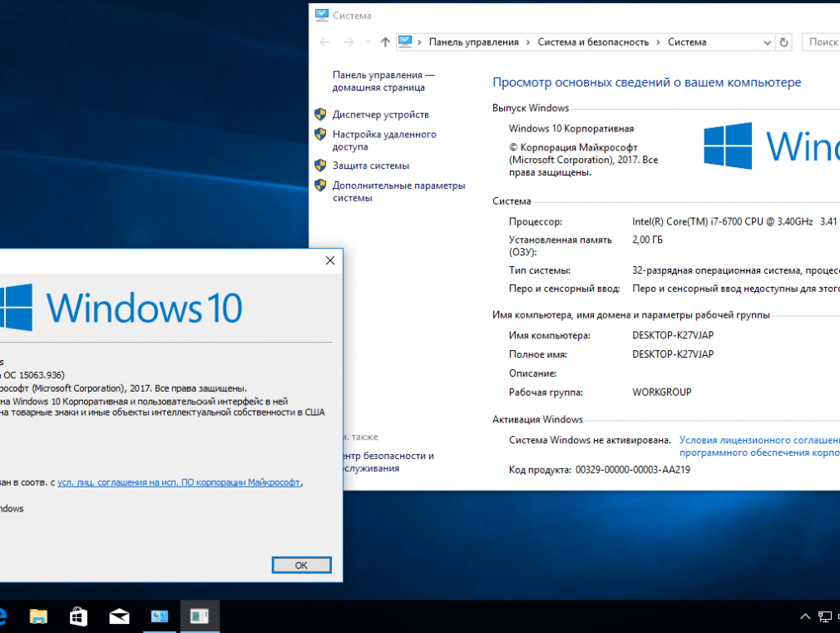Click the full name value DESKTOP-K27VJAP
The height and width of the screenshot is (633, 840).
pyautogui.click(x=673, y=354)
